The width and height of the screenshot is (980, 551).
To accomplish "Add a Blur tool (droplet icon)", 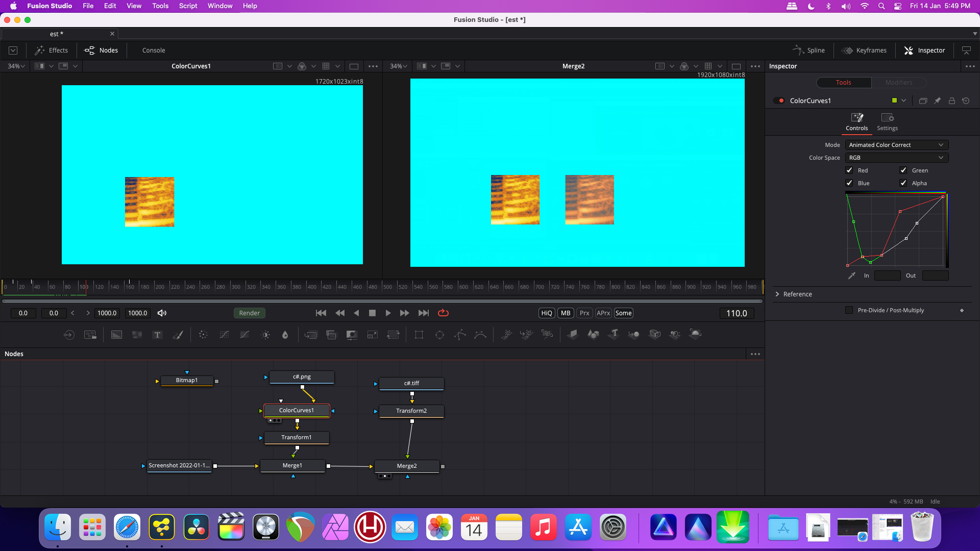I will tap(285, 335).
